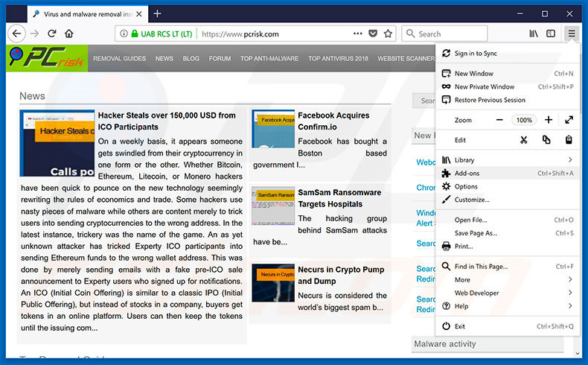588x365 pixels.
Task: Choose Open File... menu item
Action: [x=508, y=220]
